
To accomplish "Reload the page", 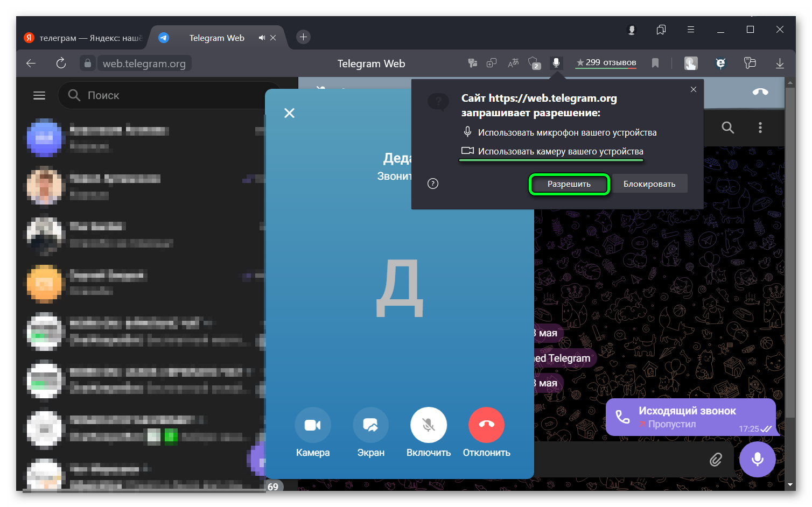I will [x=61, y=64].
